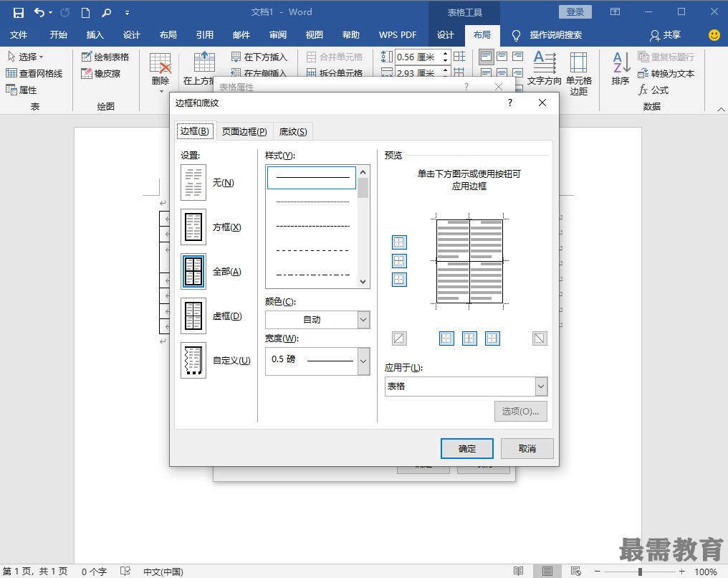Screen dimensions: 728x578
Task: Click the OK (确定) button
Action: click(467, 448)
